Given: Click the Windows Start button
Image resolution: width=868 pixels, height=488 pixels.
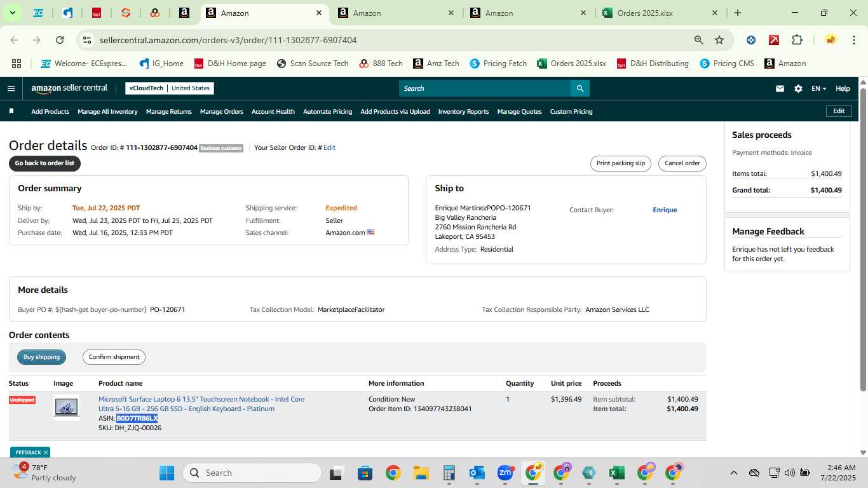Looking at the screenshot, I should coord(166,473).
